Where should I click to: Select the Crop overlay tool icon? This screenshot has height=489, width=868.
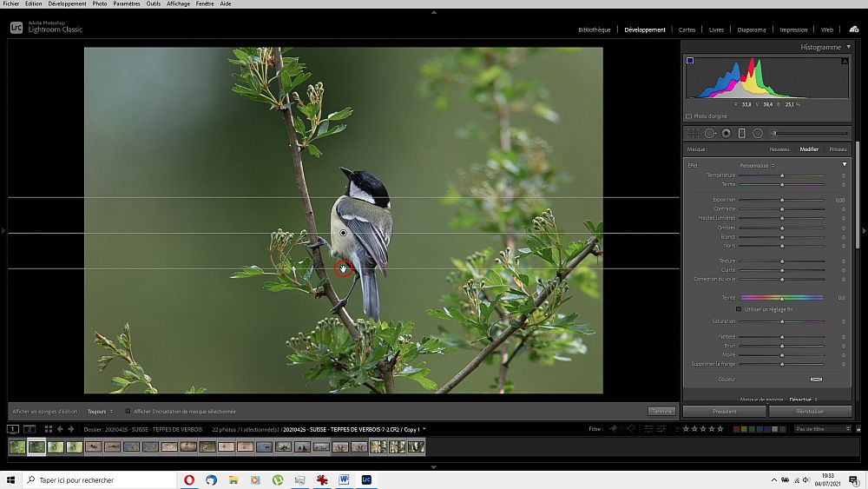tap(694, 133)
